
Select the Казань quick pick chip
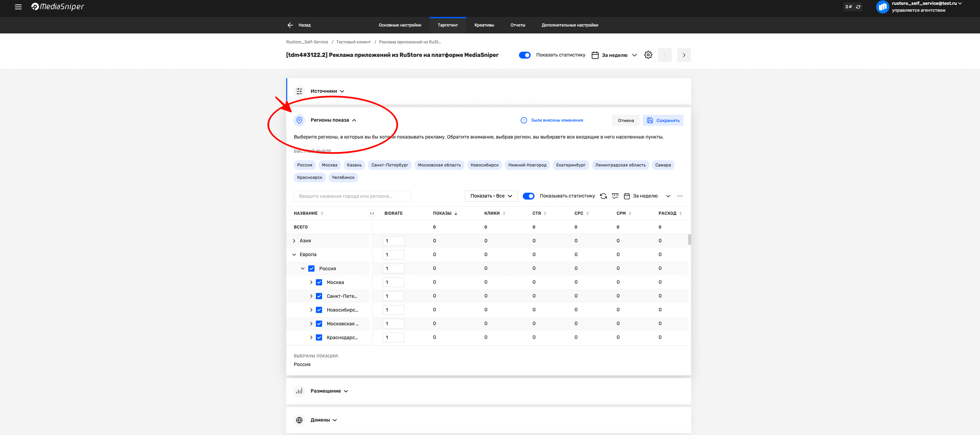click(x=354, y=165)
